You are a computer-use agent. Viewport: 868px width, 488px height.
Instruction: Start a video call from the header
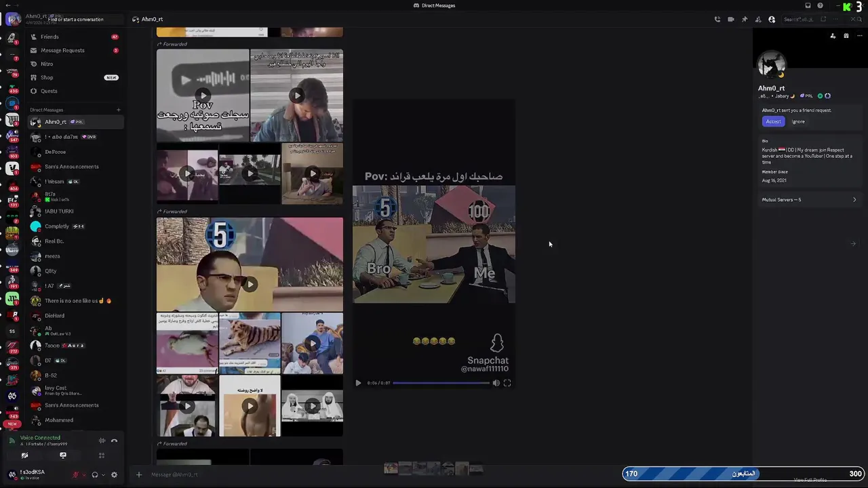click(731, 20)
